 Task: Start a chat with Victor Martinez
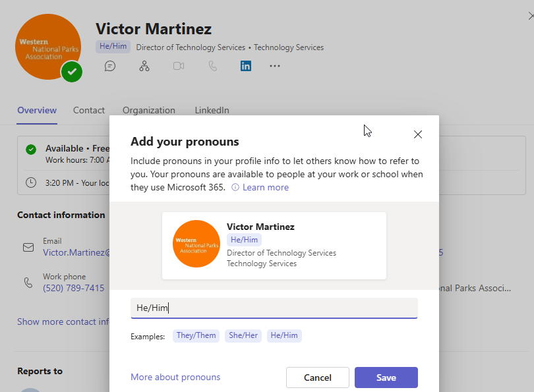(x=110, y=66)
